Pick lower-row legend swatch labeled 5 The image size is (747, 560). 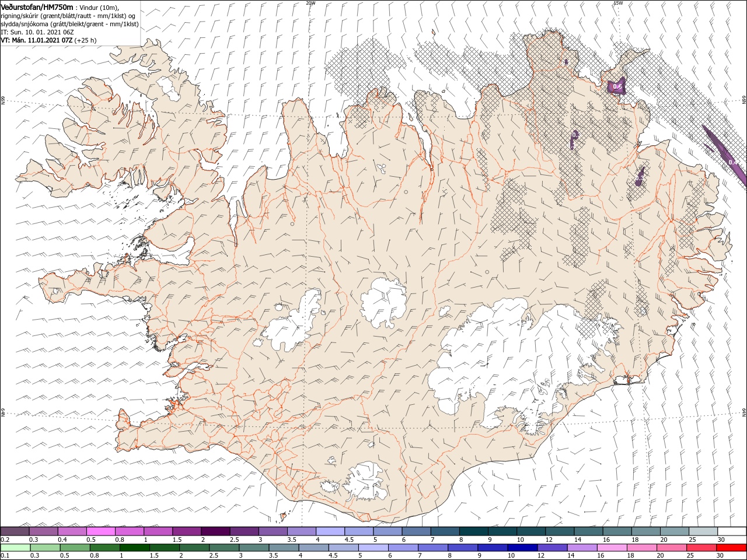pos(373,548)
